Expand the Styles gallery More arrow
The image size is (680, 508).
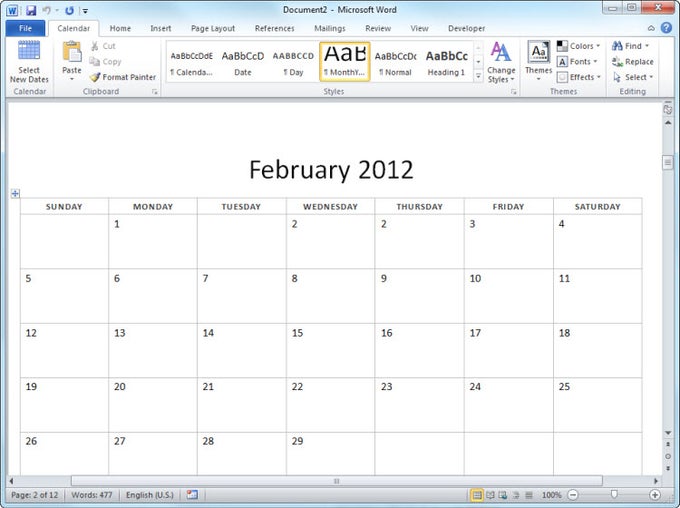click(478, 77)
